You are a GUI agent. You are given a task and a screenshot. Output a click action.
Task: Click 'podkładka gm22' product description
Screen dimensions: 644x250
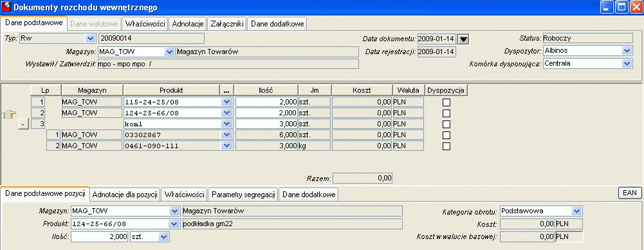point(292,224)
